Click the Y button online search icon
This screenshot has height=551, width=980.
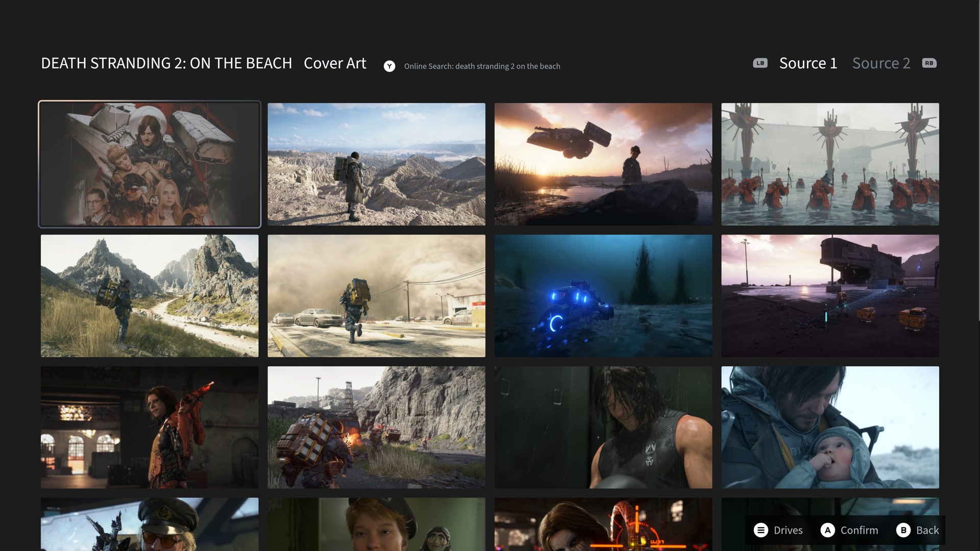(x=389, y=66)
